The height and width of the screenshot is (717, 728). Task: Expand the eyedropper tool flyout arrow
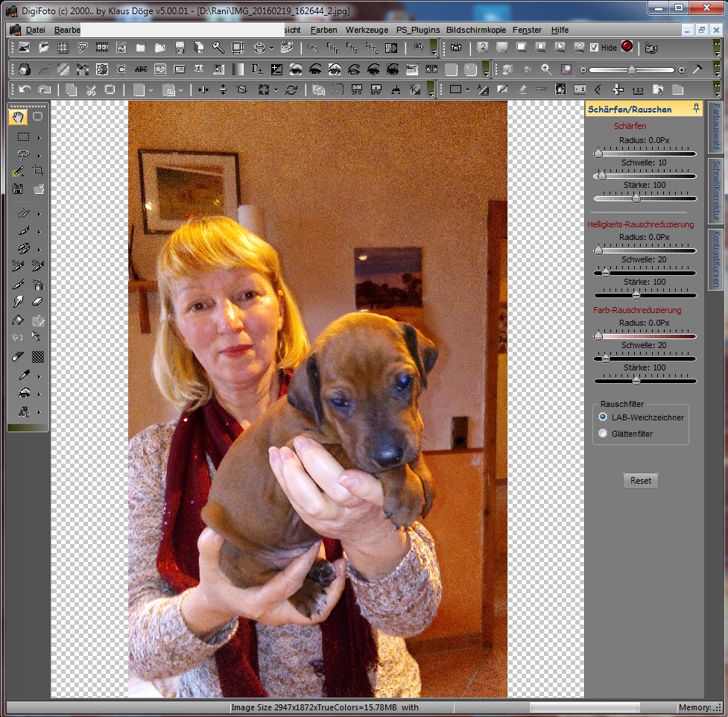(x=39, y=376)
